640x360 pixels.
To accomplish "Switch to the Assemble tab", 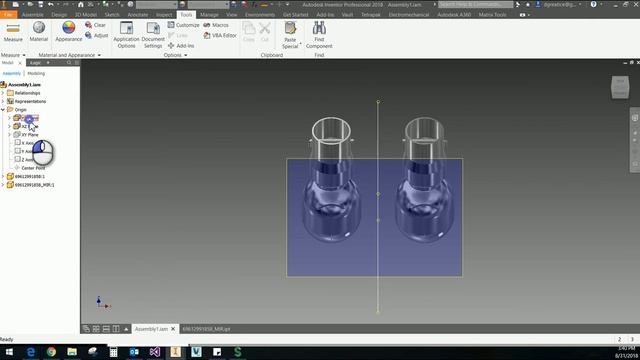I will (33, 15).
